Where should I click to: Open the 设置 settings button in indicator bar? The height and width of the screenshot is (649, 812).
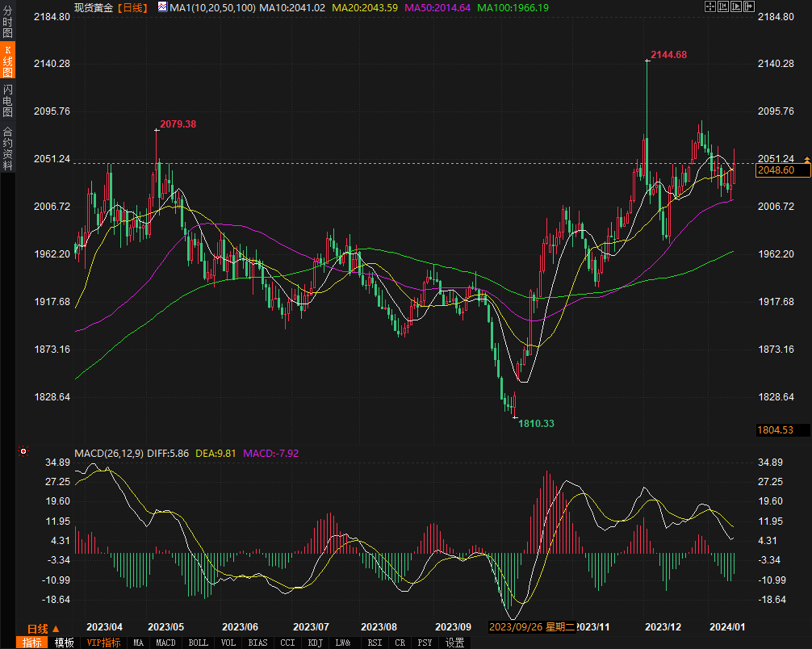(x=455, y=643)
